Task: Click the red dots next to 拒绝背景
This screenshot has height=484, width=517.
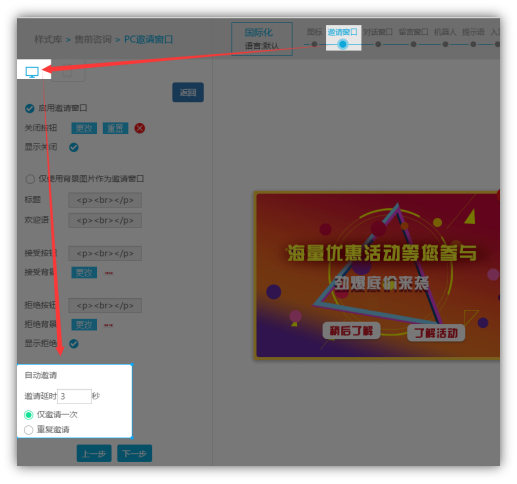Action: tap(108, 325)
